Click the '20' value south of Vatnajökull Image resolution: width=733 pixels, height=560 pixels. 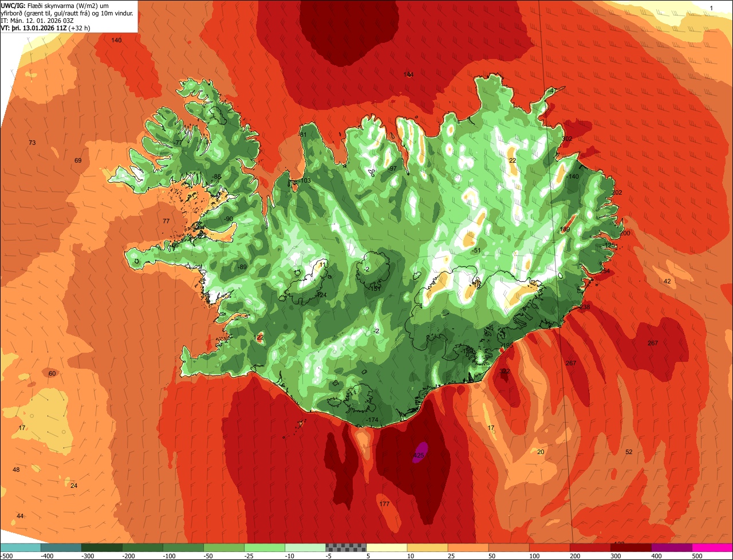point(541,452)
